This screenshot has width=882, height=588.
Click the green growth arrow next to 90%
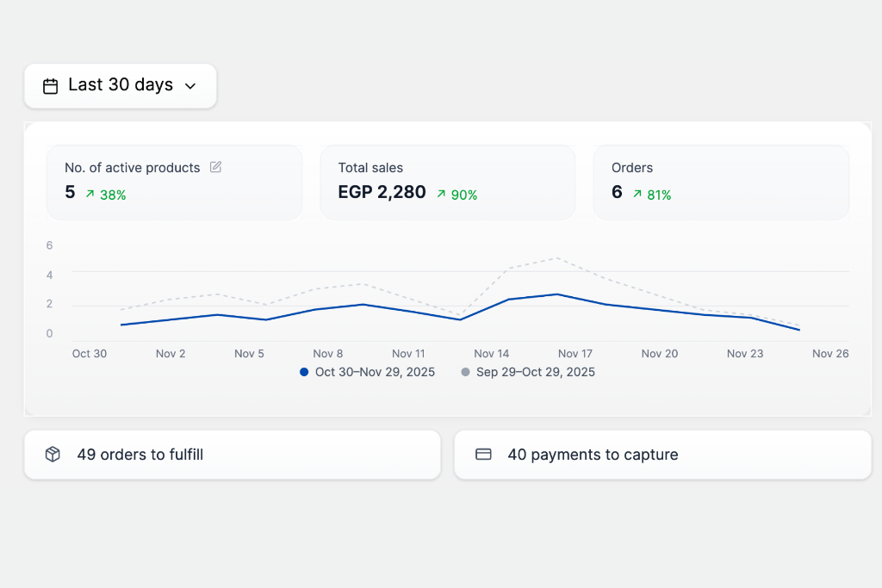pyautogui.click(x=443, y=195)
